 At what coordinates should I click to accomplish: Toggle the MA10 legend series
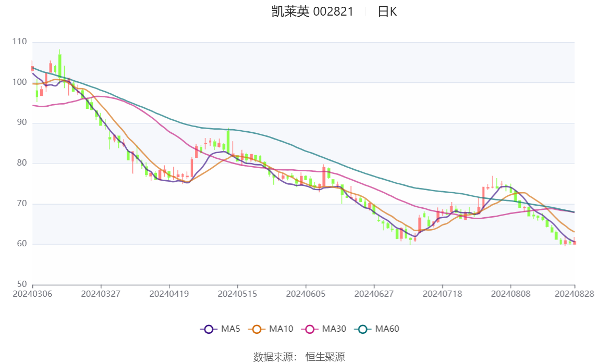pyautogui.click(x=271, y=329)
